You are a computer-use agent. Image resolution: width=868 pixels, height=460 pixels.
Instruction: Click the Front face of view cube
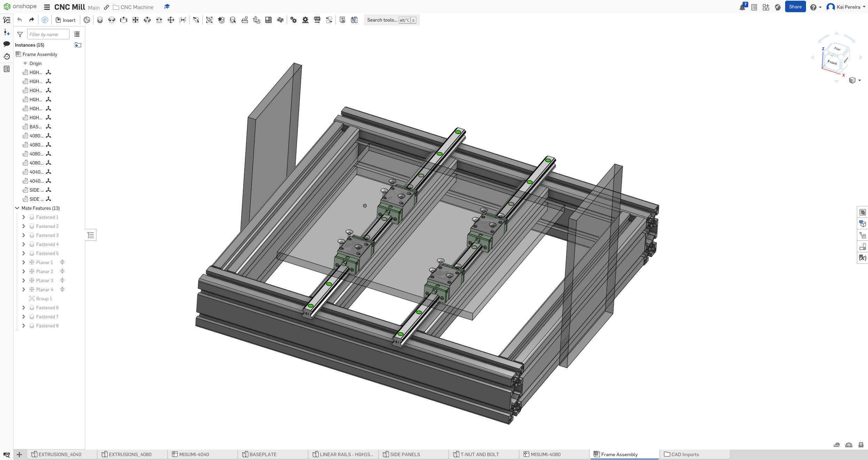point(832,62)
